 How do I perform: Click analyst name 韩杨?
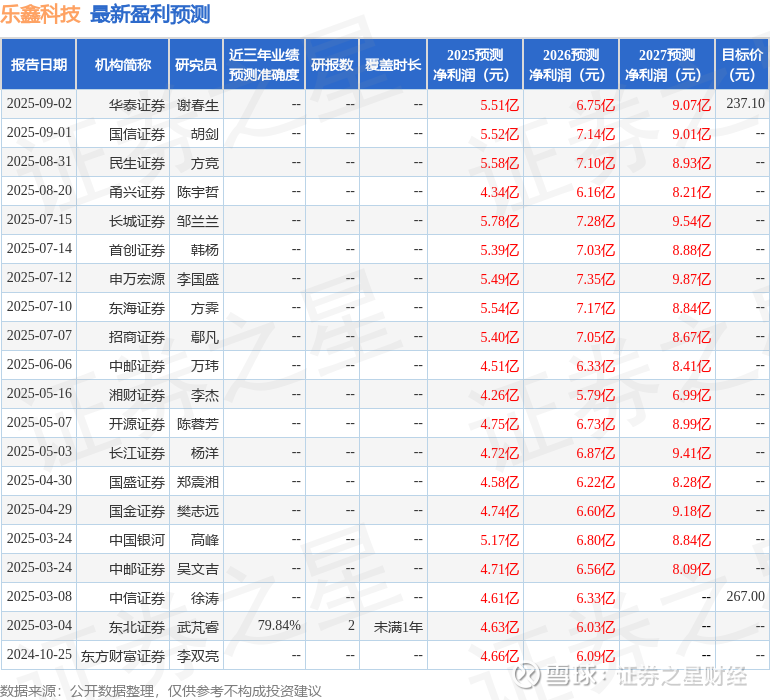pyautogui.click(x=205, y=250)
